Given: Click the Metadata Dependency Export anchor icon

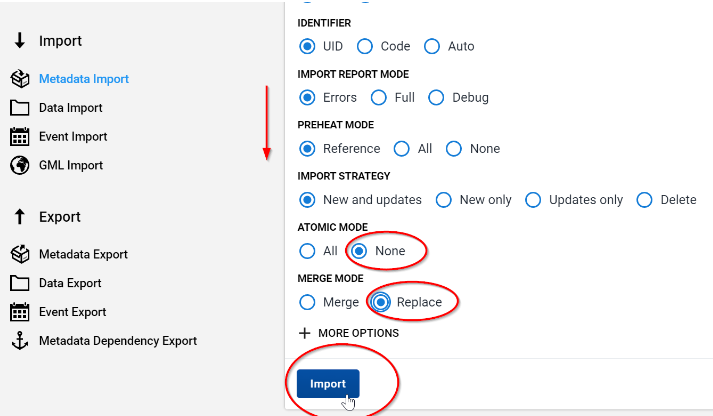Looking at the screenshot, I should (x=20, y=341).
